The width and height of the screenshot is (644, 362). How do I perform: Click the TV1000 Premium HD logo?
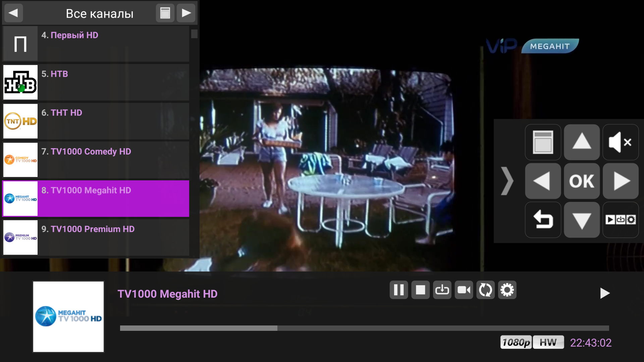[20, 238]
